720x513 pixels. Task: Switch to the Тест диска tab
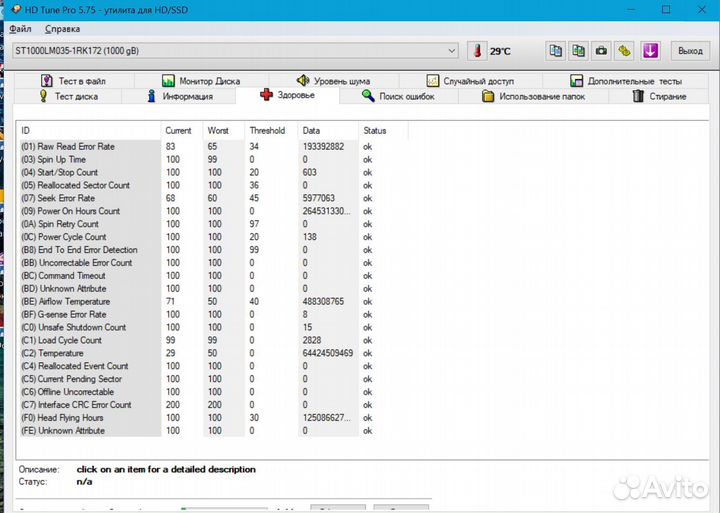[68, 96]
